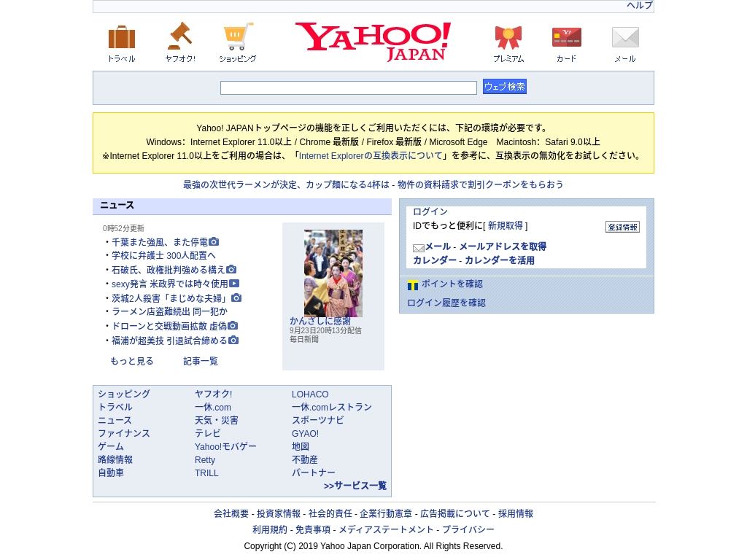Open headline ドローンと交戦動画拡散 虚偽
747x560 pixels.
(169, 326)
